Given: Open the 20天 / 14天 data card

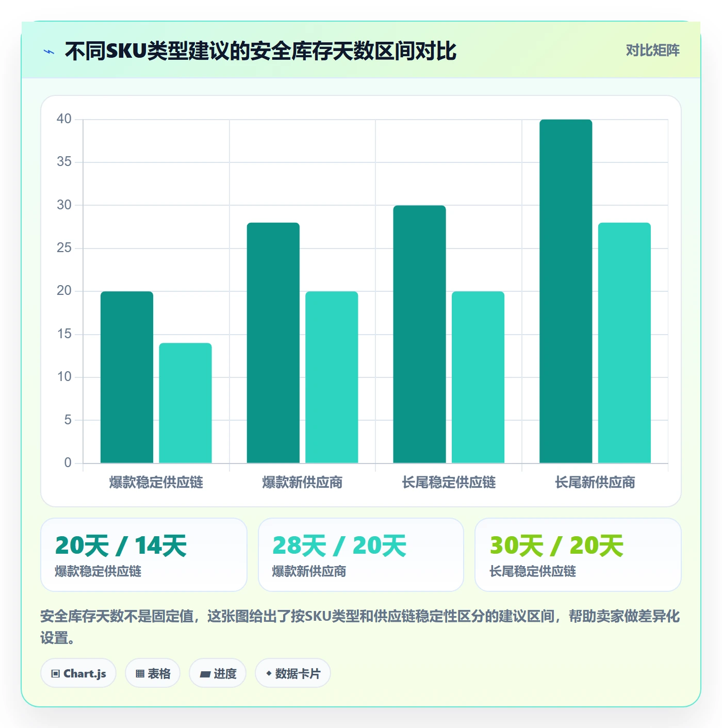Looking at the screenshot, I should (144, 555).
